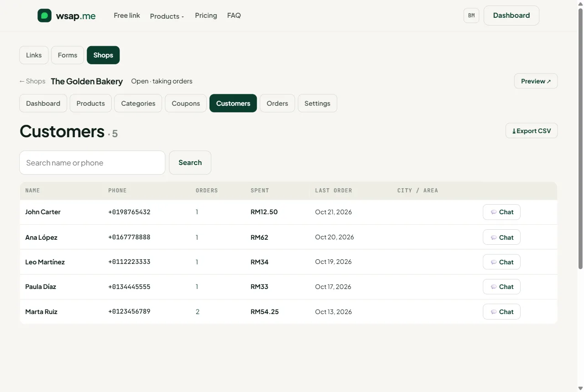Switch to the Forms section
The width and height of the screenshot is (584, 392).
(68, 55)
